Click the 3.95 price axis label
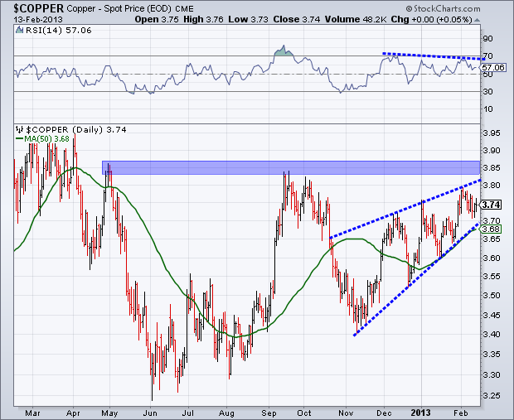 coord(492,133)
